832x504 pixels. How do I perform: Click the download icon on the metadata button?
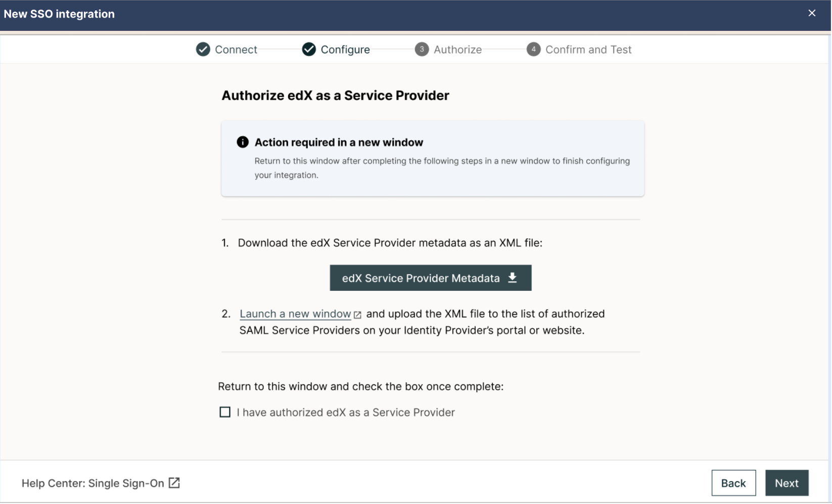point(513,278)
